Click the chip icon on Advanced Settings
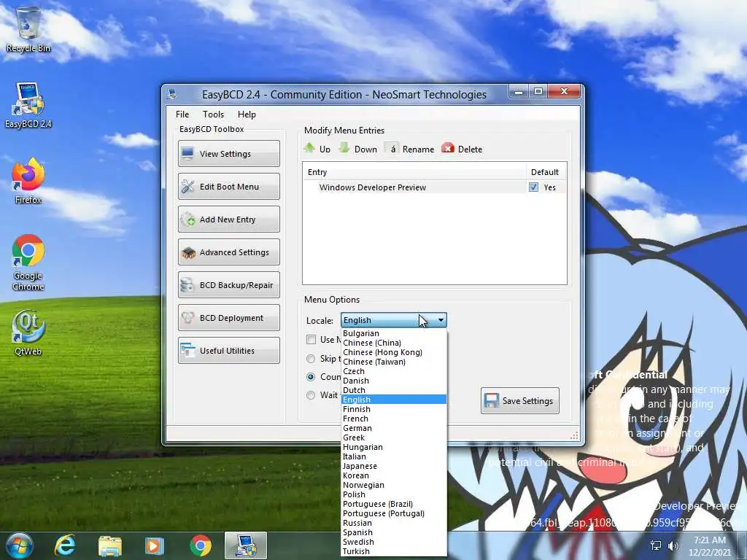This screenshot has height=560, width=747. coord(188,252)
